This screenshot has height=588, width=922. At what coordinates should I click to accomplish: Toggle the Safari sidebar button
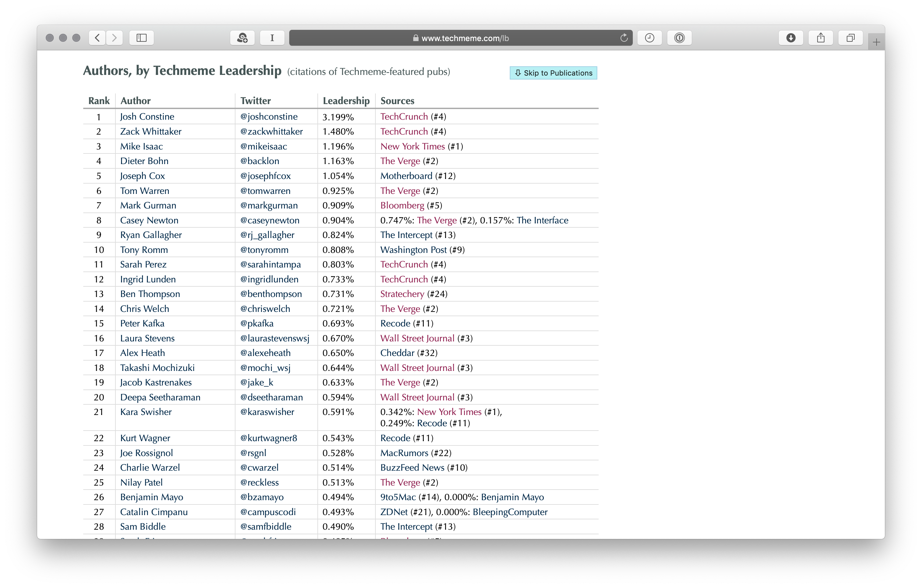142,38
